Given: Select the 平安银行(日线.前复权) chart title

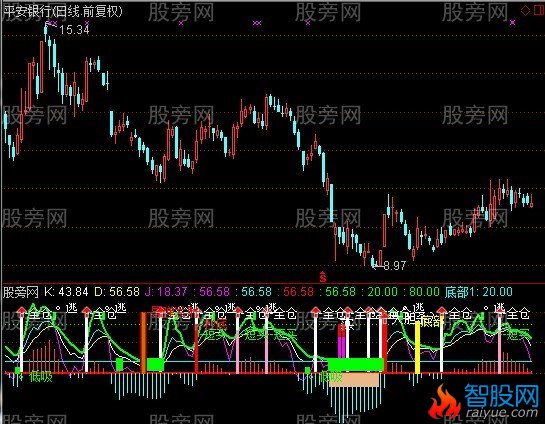Looking at the screenshot, I should (63, 12).
